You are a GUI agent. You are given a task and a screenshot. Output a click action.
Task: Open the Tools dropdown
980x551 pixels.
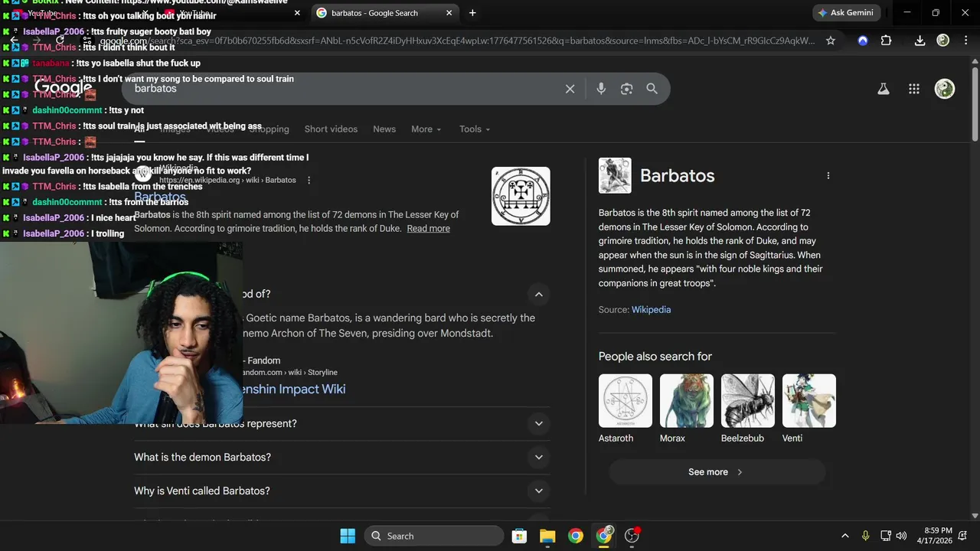tap(475, 129)
